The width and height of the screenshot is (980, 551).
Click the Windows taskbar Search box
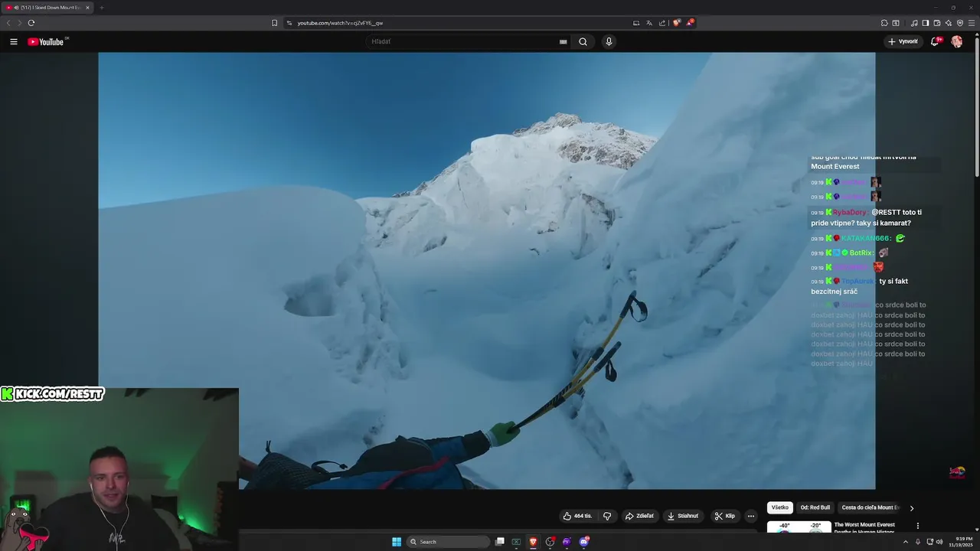pos(448,542)
